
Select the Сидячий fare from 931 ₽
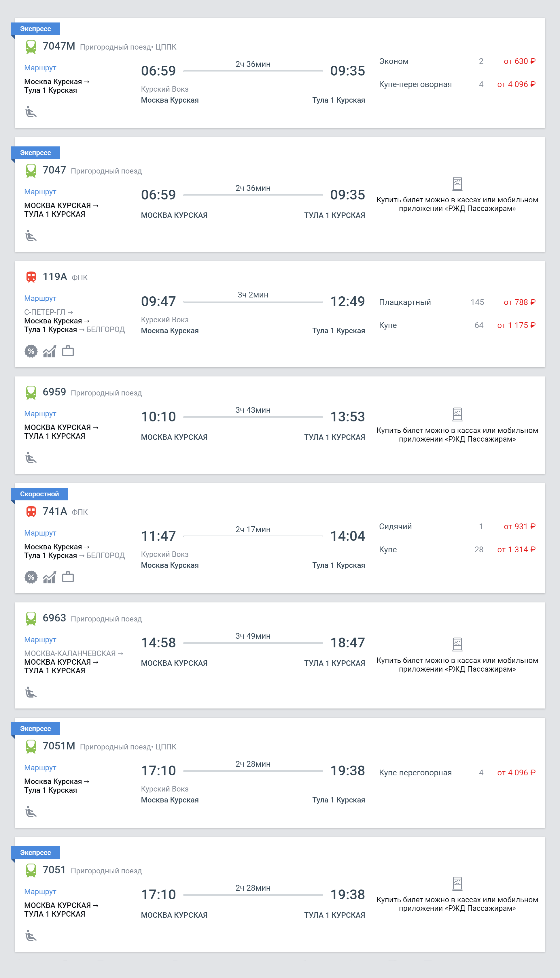click(x=457, y=526)
